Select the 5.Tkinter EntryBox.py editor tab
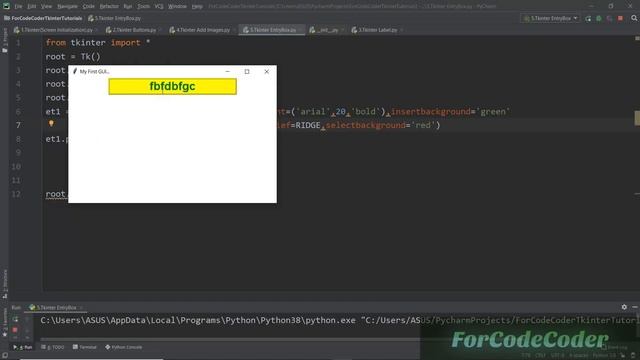 (272, 30)
